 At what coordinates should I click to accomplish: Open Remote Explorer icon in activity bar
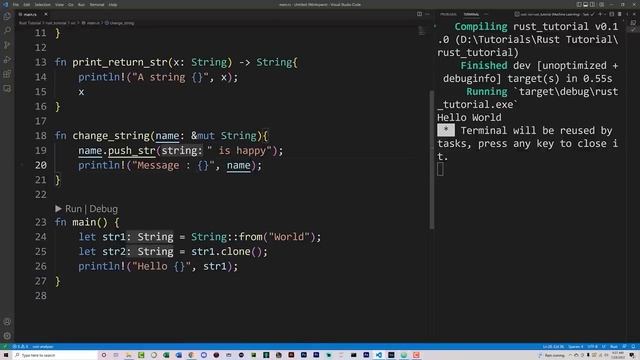click(x=7, y=89)
